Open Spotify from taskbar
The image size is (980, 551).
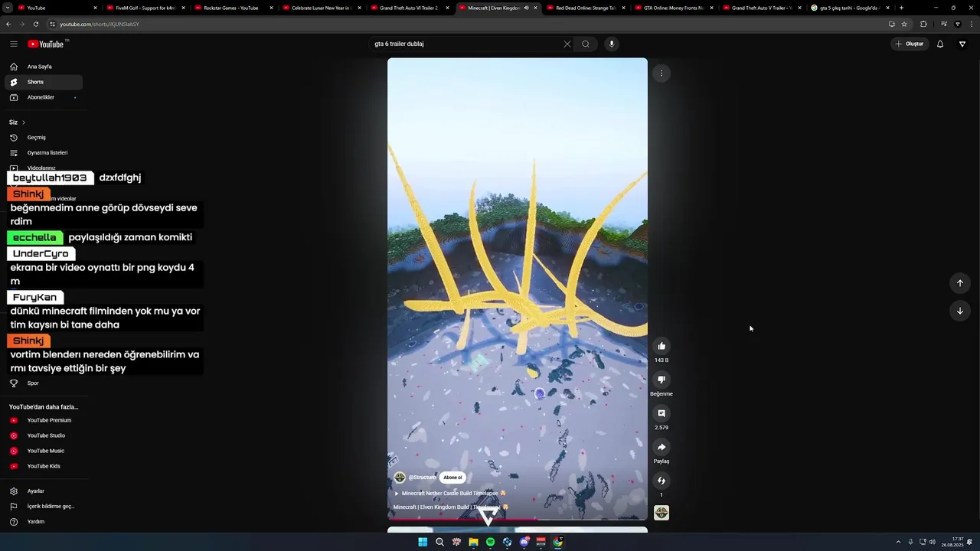pyautogui.click(x=490, y=542)
